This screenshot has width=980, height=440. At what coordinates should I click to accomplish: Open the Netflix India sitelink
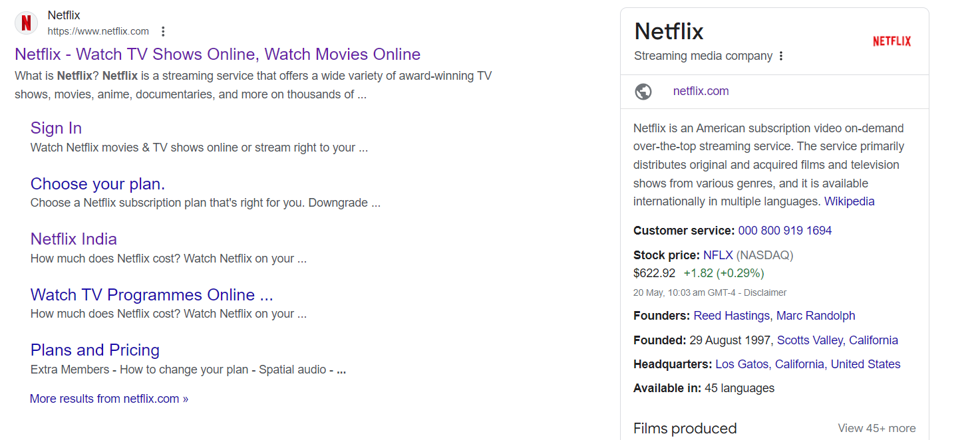[x=73, y=239]
